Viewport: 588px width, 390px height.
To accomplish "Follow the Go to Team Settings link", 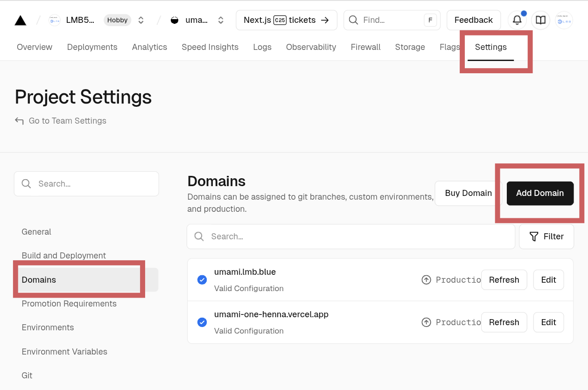I will click(x=67, y=121).
